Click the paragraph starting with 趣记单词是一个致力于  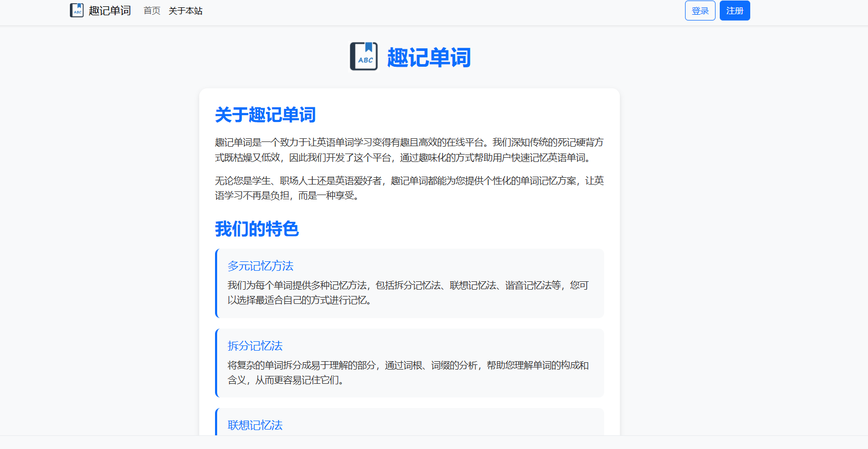pyautogui.click(x=410, y=150)
